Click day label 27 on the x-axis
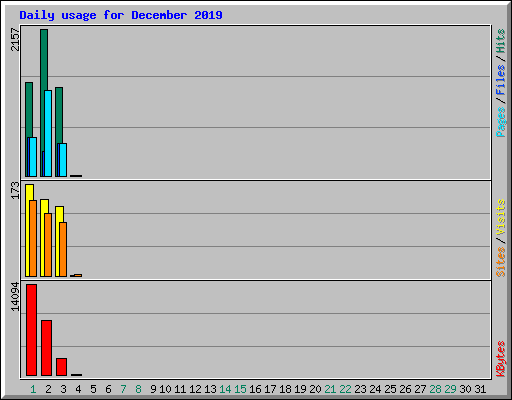Viewport: 512px width, 400px height. [x=420, y=389]
